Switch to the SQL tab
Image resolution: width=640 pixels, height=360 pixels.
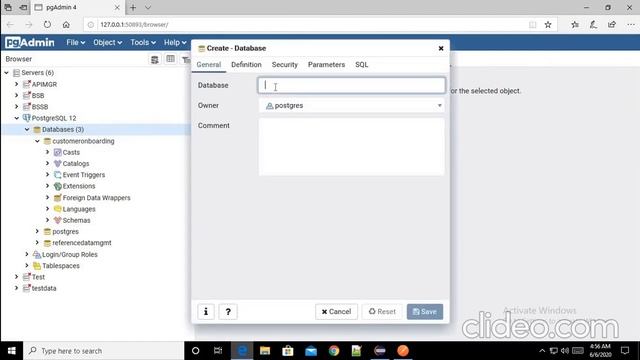361,64
